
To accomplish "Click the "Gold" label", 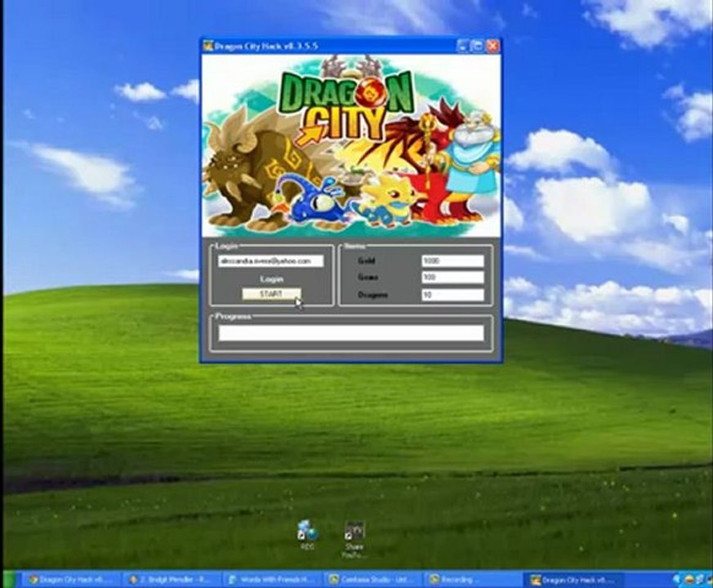I will point(366,261).
